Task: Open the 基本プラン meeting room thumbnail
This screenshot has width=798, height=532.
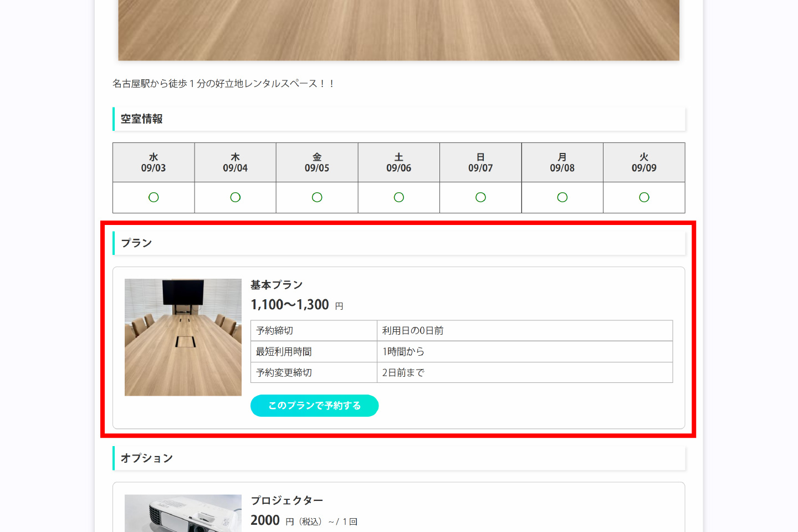Action: 183,337
